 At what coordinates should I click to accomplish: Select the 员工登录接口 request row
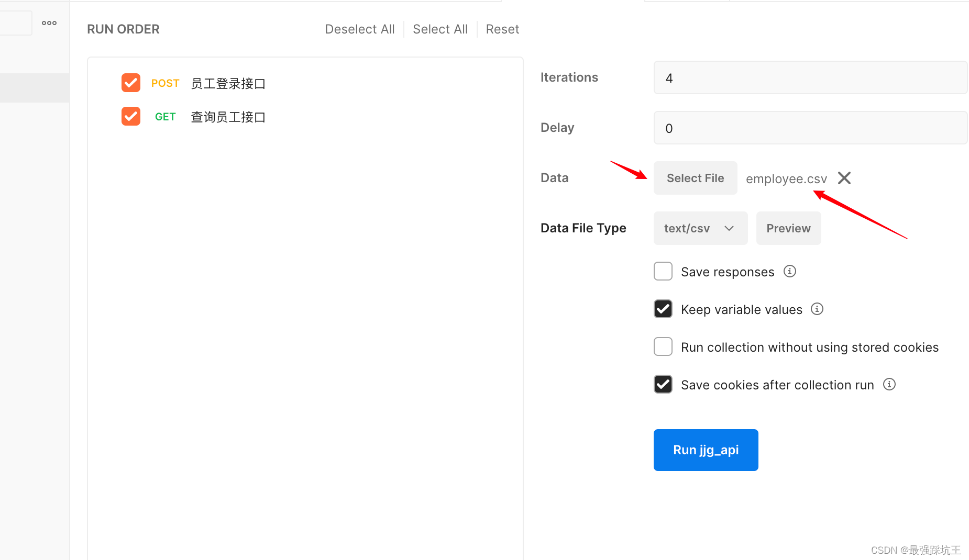[228, 83]
